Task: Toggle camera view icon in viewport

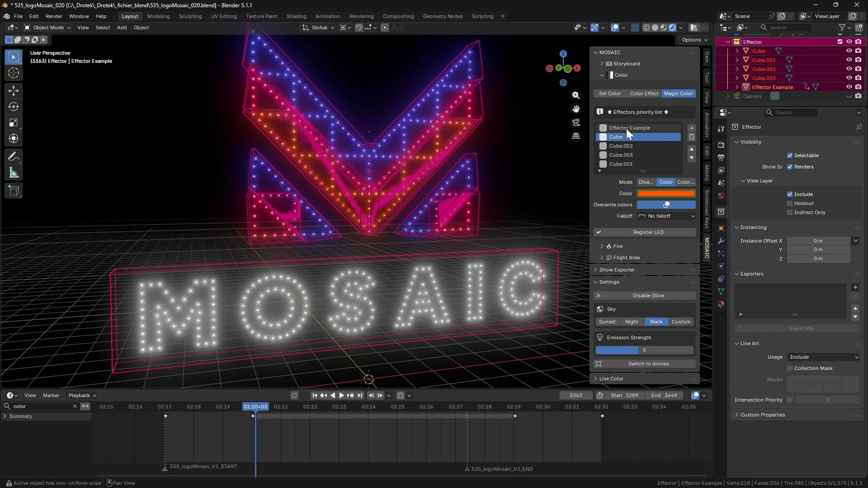Action: (576, 122)
